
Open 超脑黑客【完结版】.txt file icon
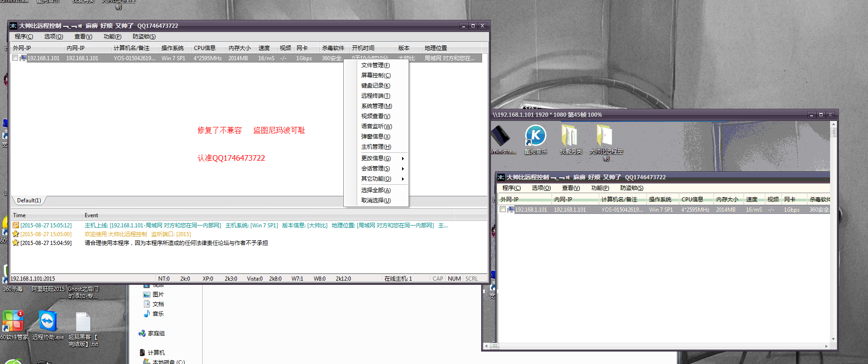(83, 329)
